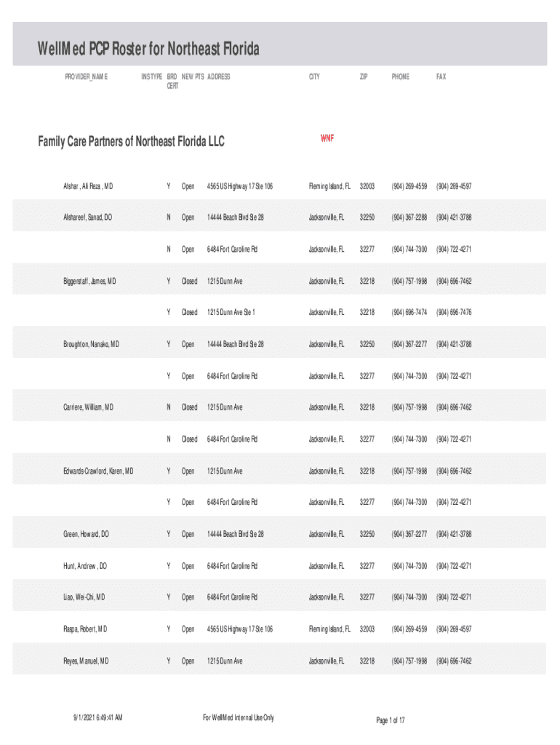Select the Hunt, Andrew, DO row
Screen dimensions: 560x745
[x=85, y=566]
